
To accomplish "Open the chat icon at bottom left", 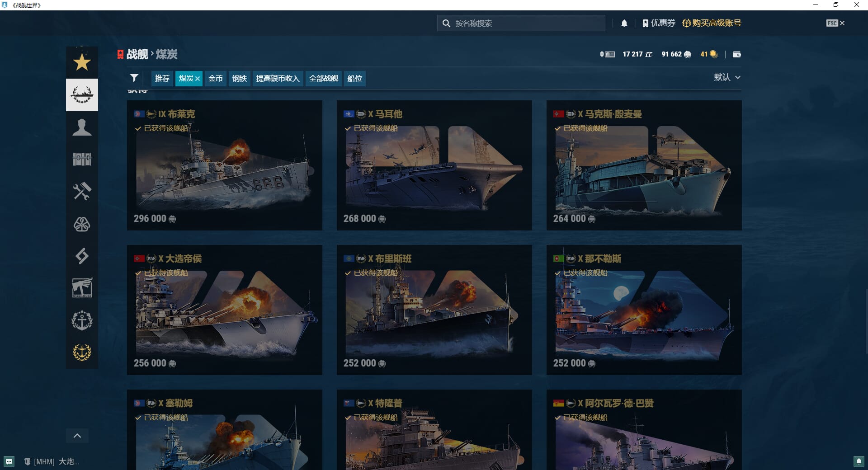I will (9, 461).
